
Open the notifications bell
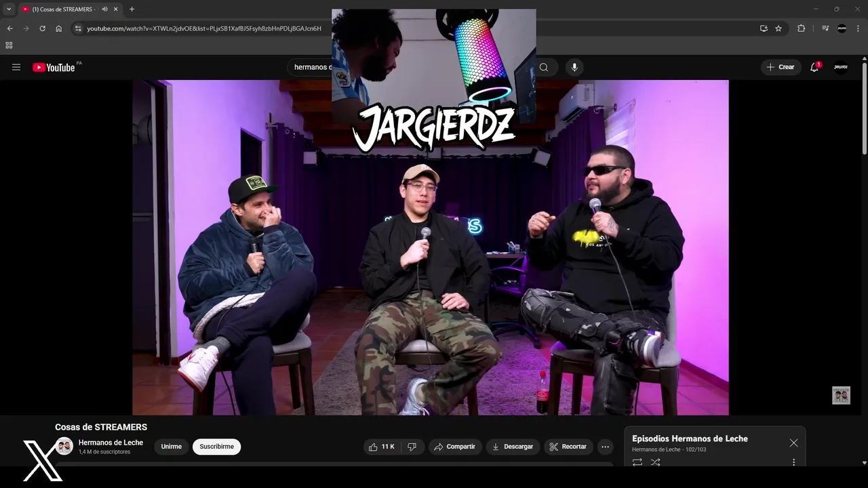point(814,67)
